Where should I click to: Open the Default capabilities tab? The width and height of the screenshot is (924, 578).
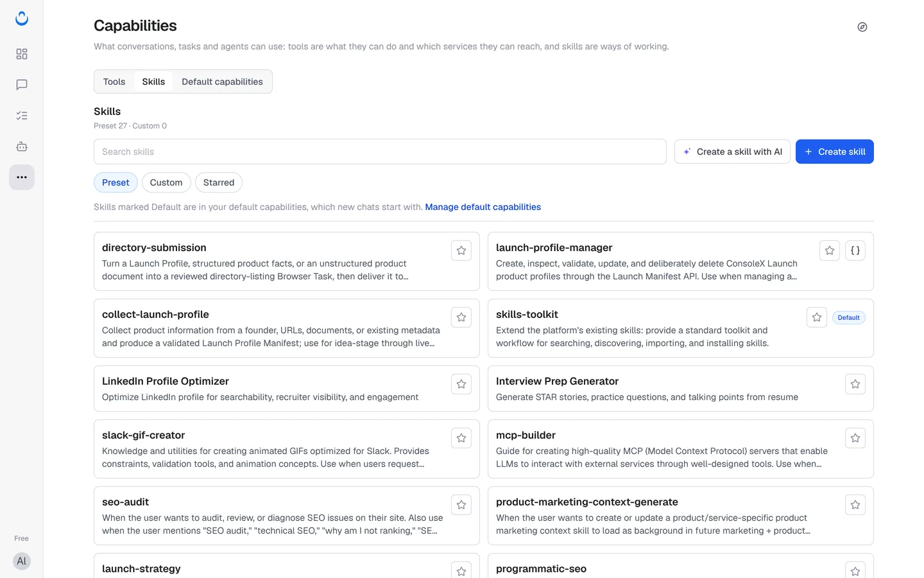tap(222, 82)
